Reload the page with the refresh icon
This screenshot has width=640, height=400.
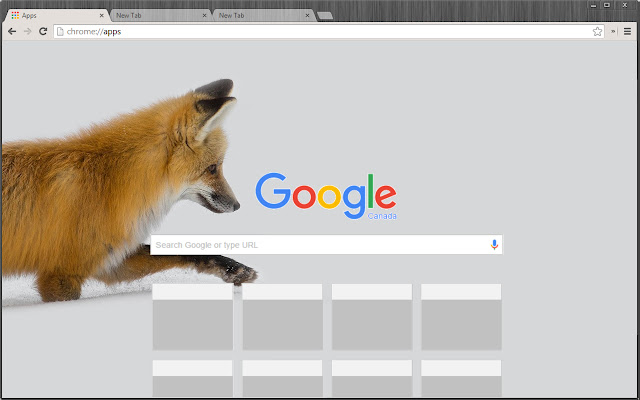43,31
